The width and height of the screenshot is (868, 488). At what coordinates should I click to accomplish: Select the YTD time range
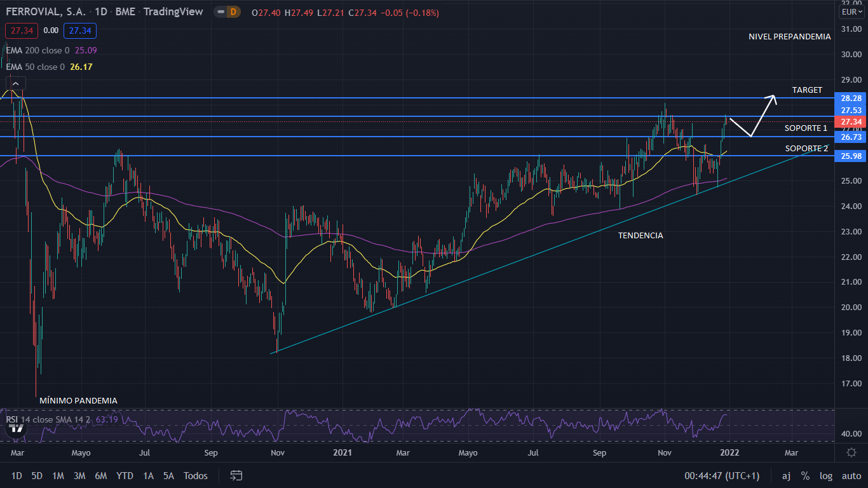pyautogui.click(x=125, y=476)
